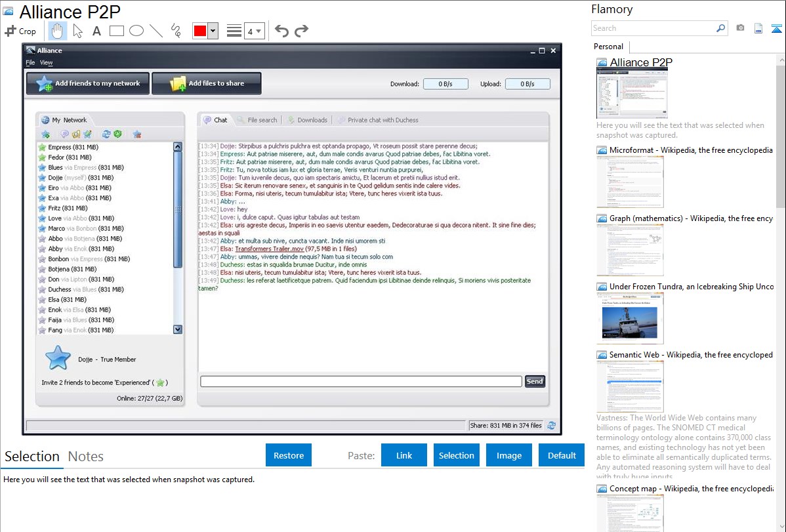Screen dimensions: 786x532
Task: Switch to the Notes tab
Action: (x=86, y=457)
